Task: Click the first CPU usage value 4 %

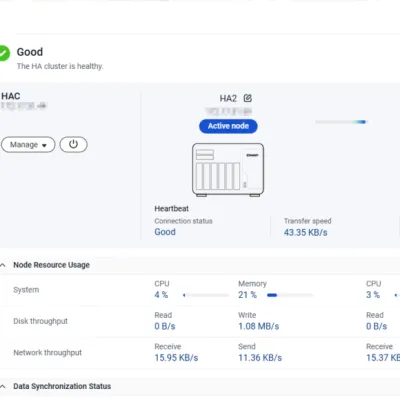Action: pos(161,295)
